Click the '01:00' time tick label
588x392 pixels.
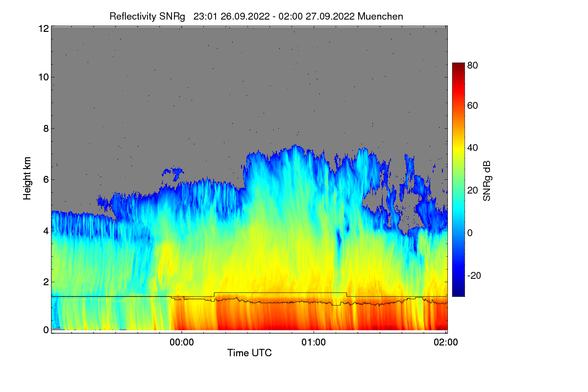pos(314,343)
